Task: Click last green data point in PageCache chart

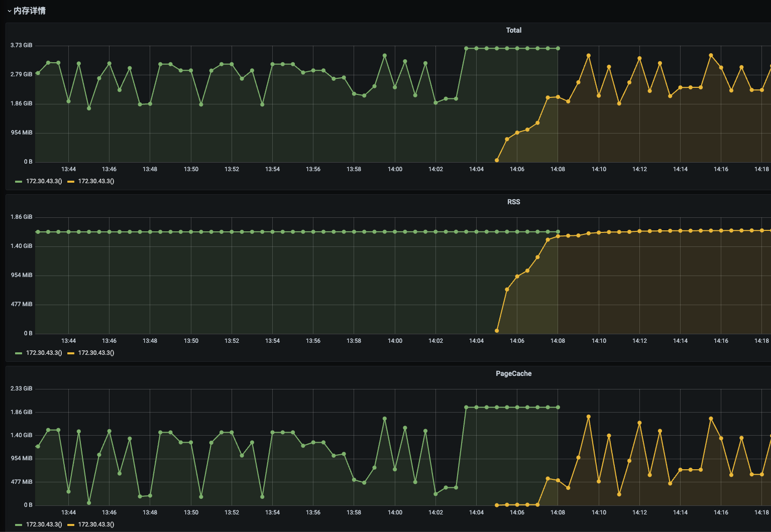Action: 558,408
